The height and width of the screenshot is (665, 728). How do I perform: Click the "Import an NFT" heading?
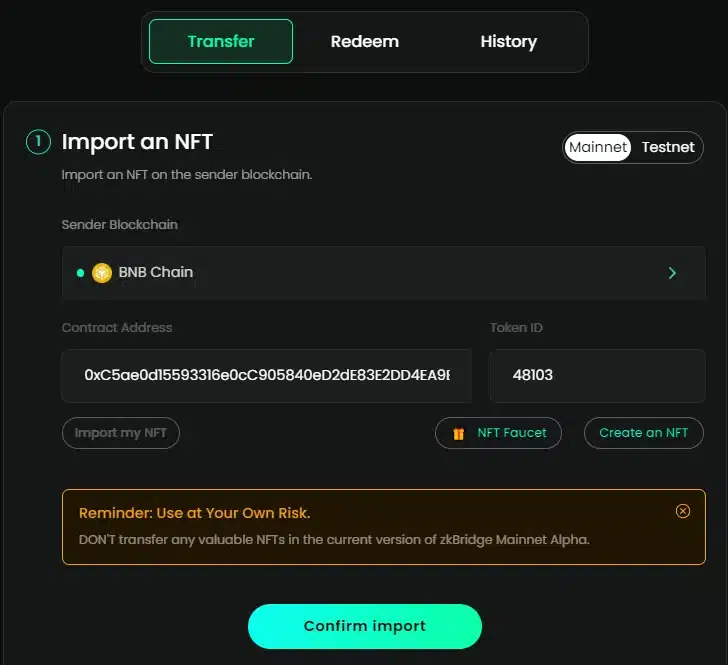[x=137, y=142]
